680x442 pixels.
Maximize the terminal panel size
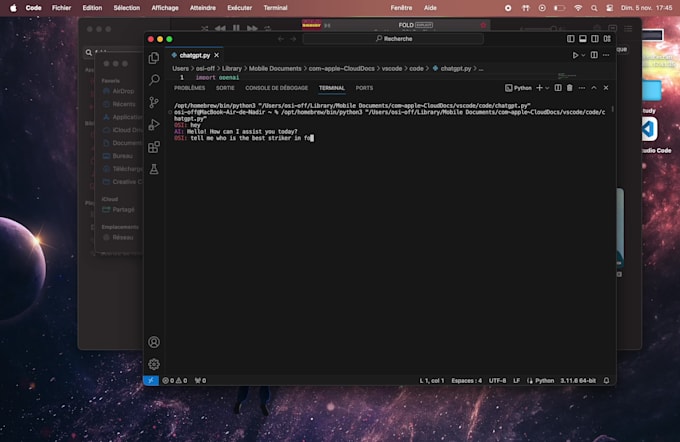(593, 88)
